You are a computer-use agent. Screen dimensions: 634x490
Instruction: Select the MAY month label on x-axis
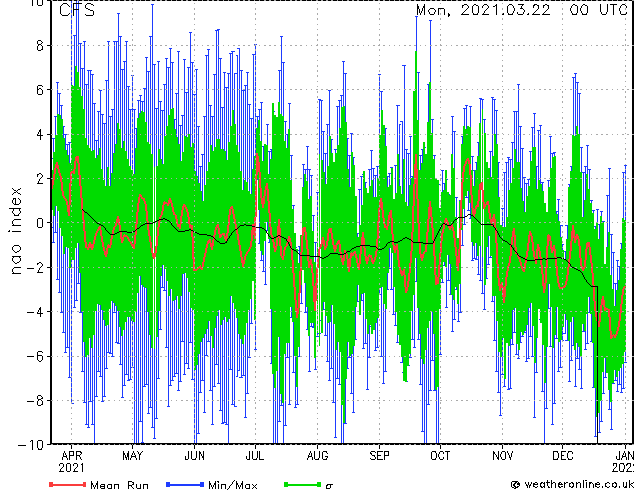[133, 456]
